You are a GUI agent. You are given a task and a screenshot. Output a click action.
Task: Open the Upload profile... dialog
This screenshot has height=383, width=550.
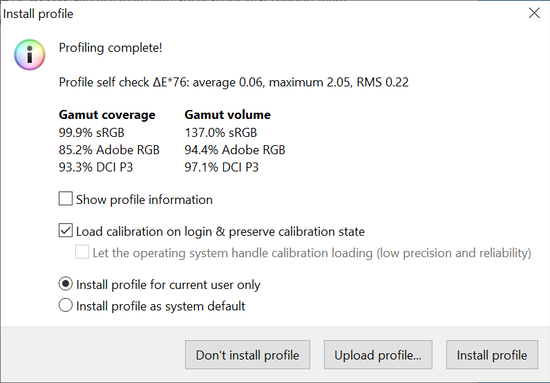coord(378,355)
